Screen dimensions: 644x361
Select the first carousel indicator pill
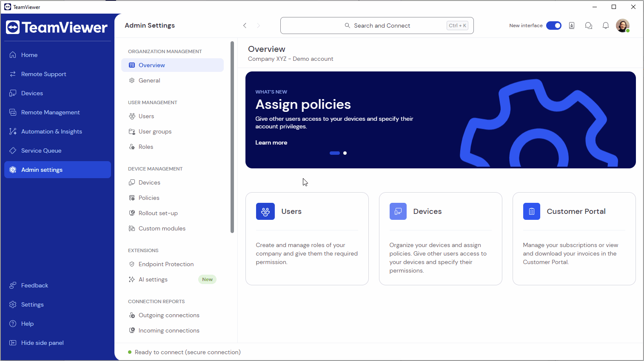[335, 153]
